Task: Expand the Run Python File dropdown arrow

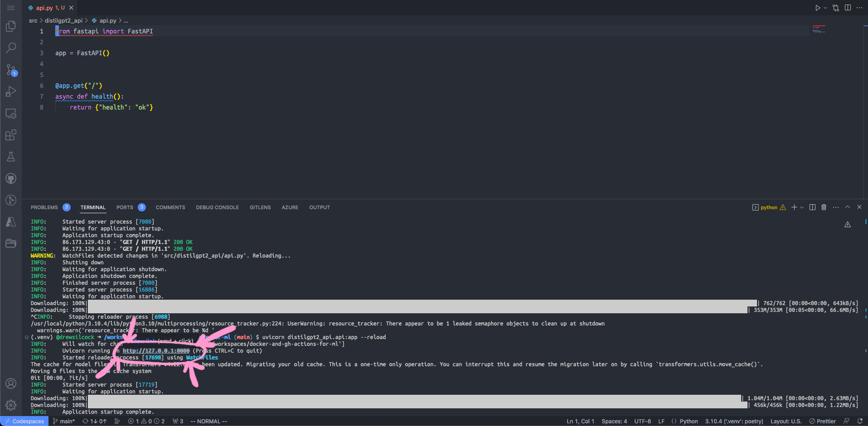Action: tap(825, 8)
